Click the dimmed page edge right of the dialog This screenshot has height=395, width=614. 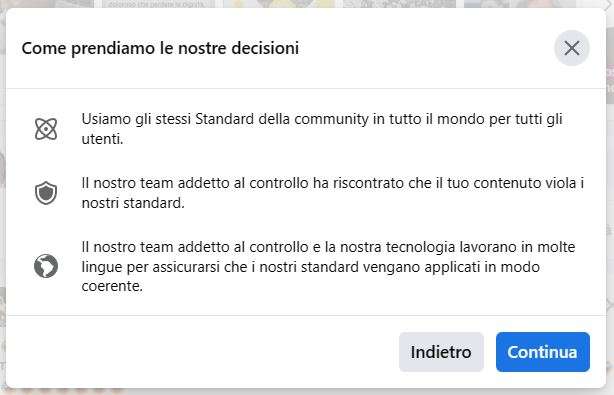click(x=610, y=196)
